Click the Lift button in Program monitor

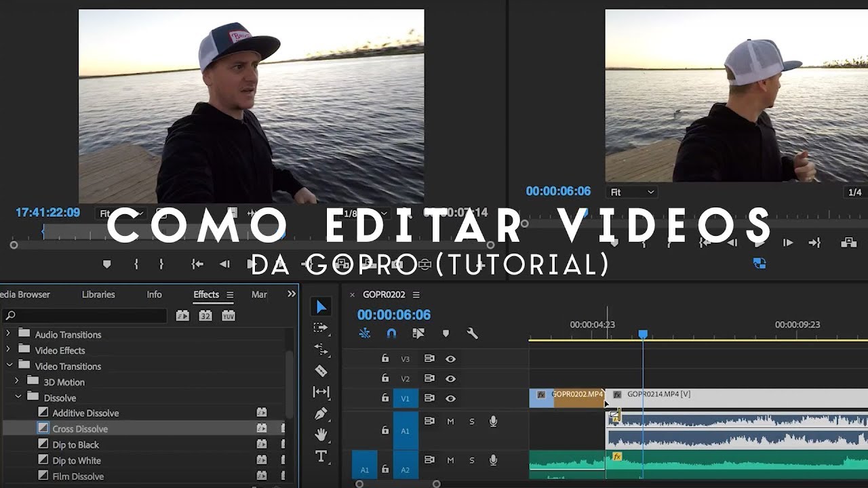tap(848, 243)
